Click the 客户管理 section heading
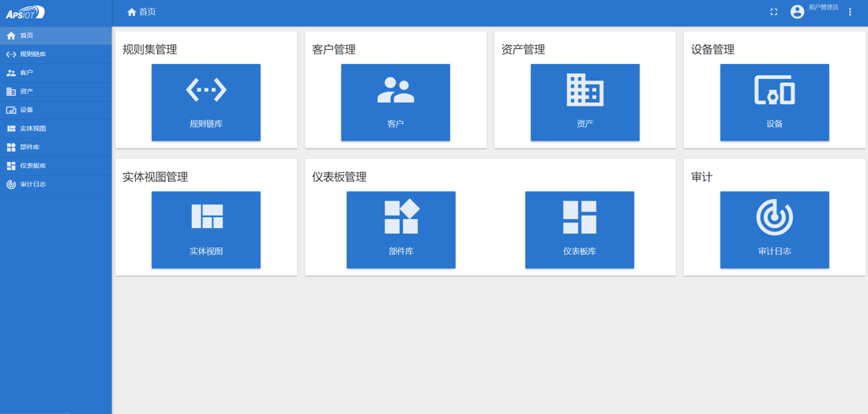This screenshot has height=414, width=868. 334,50
